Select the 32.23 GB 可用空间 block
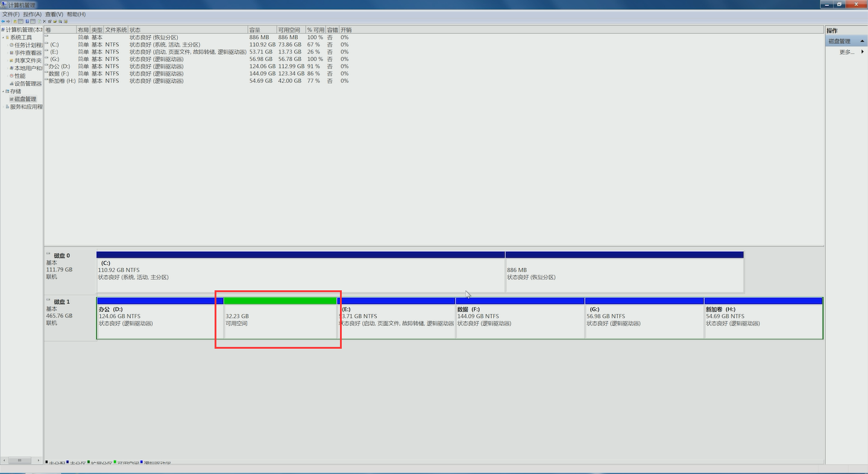Viewport: 868px width, 474px height. point(280,318)
